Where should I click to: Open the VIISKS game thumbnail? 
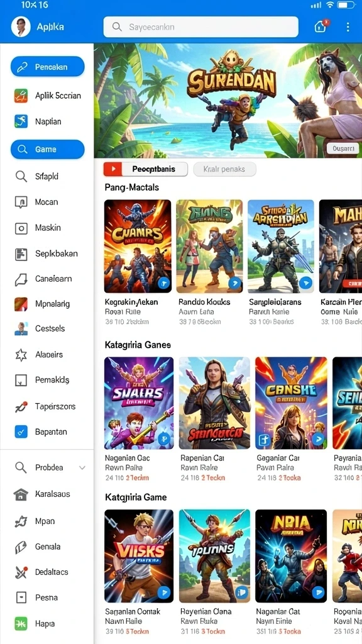139,556
